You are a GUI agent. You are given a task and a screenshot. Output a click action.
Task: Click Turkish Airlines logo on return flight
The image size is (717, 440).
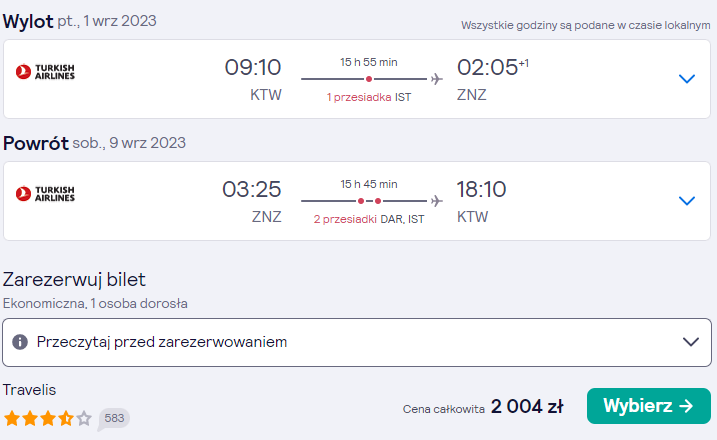point(45,193)
